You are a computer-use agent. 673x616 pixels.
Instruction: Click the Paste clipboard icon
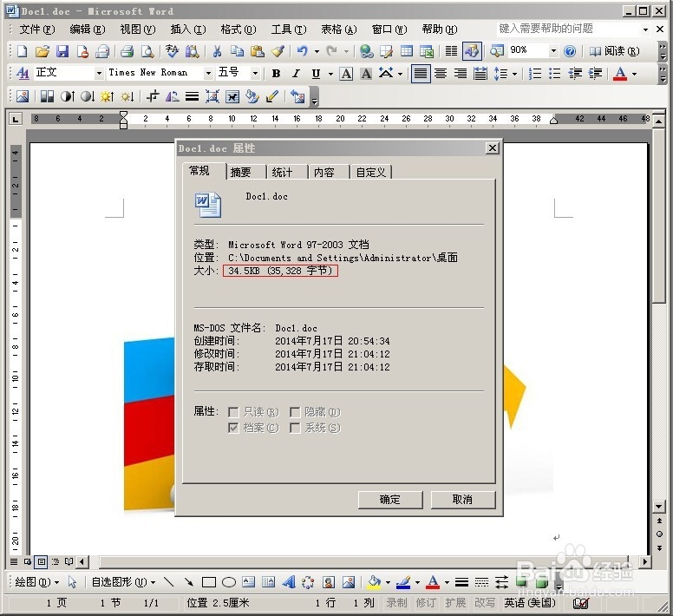257,51
